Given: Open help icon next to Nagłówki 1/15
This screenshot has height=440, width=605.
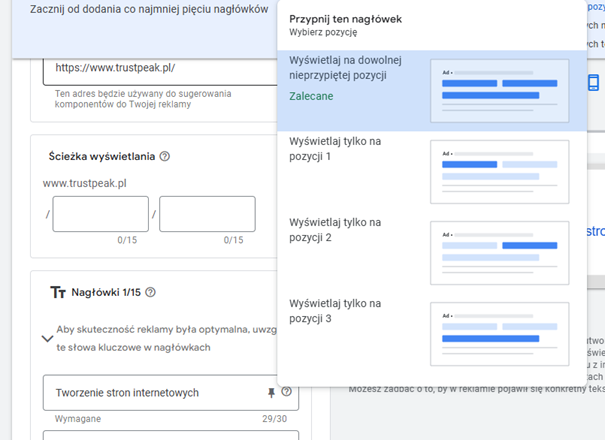Looking at the screenshot, I should point(150,292).
